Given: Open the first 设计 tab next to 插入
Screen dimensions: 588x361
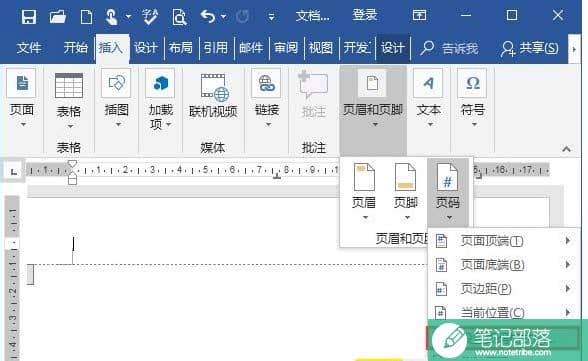Looking at the screenshot, I should 146,48.
